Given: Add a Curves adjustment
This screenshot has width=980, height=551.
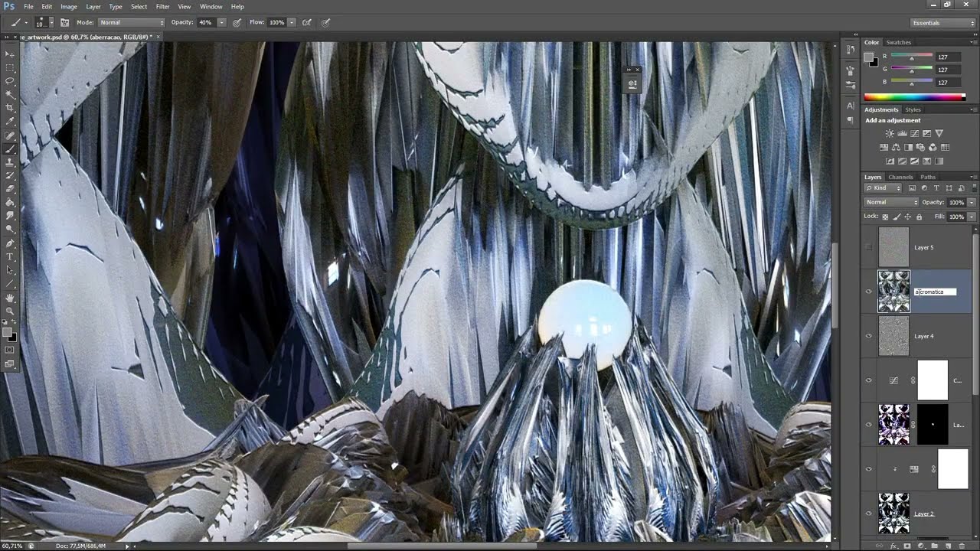Looking at the screenshot, I should [914, 134].
